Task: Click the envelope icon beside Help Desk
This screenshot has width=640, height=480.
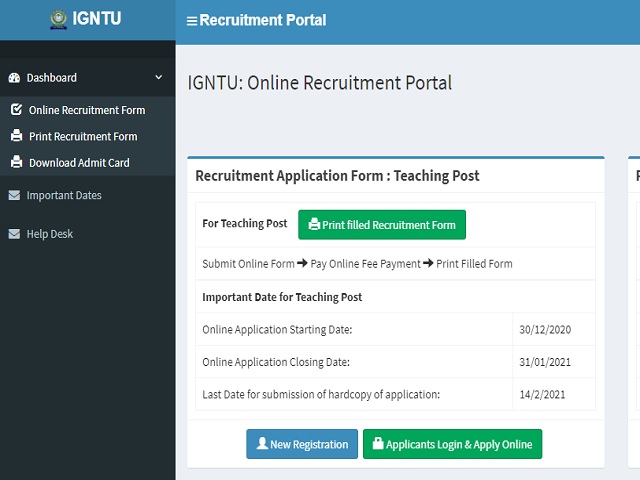Action: (x=14, y=234)
